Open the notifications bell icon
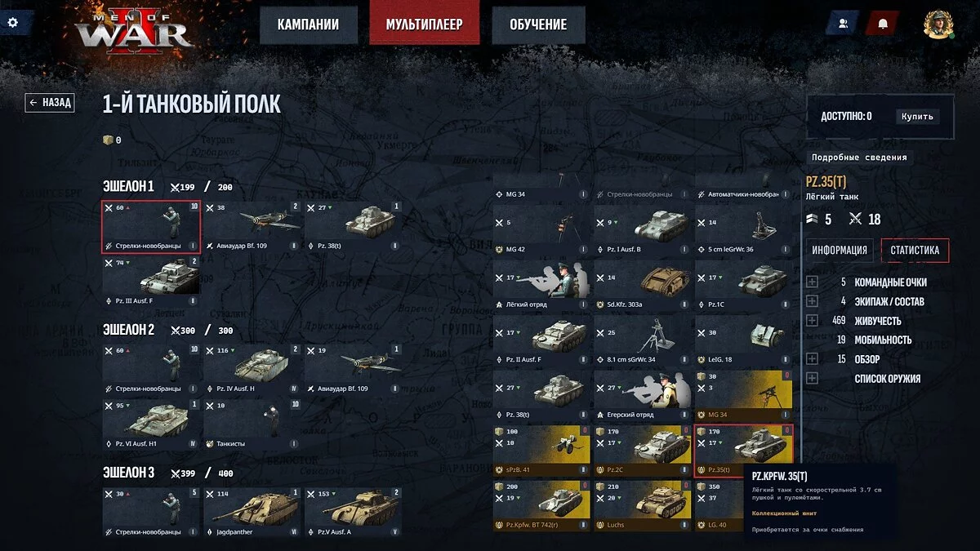This screenshot has width=980, height=551. (883, 24)
